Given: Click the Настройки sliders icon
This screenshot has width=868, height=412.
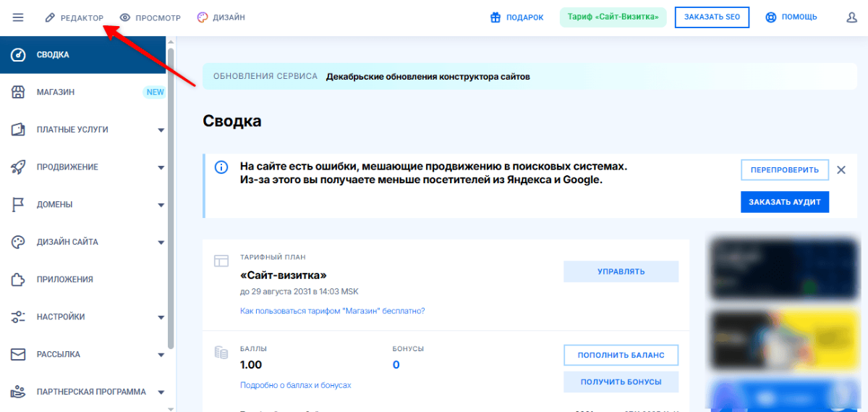Looking at the screenshot, I should (x=19, y=317).
